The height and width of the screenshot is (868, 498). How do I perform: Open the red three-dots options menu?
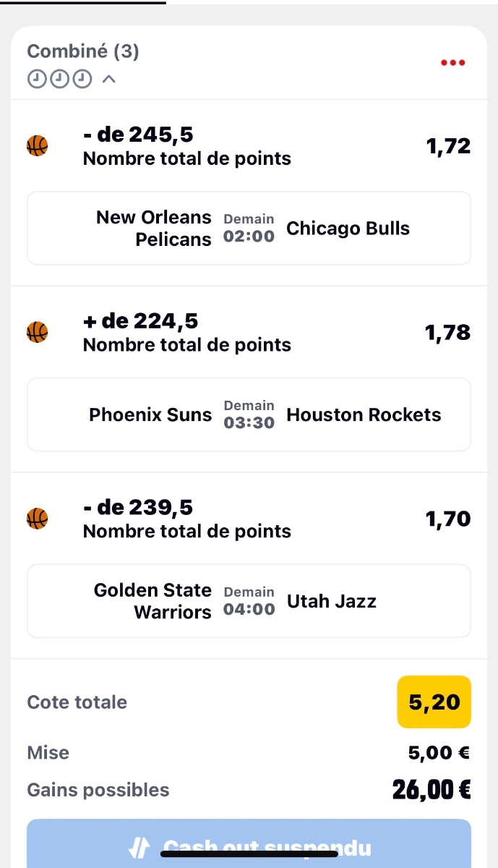tap(453, 62)
